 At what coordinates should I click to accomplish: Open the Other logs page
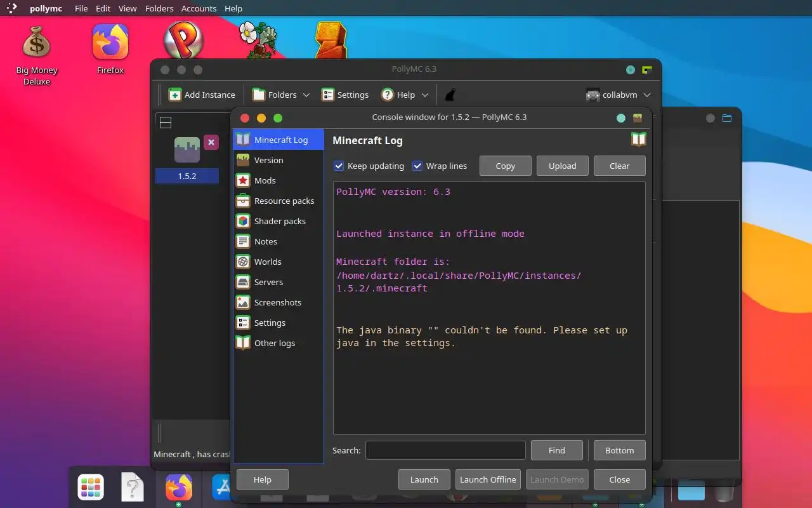278,343
